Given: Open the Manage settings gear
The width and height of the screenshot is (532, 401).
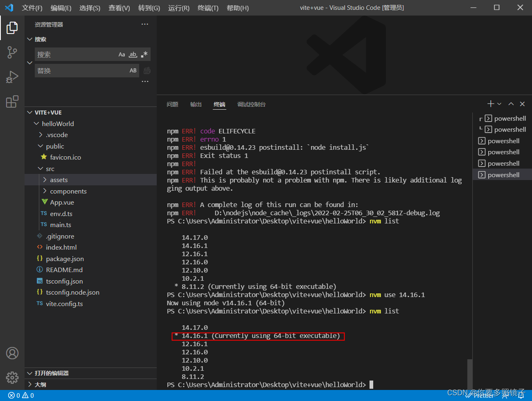Looking at the screenshot, I should click(12, 377).
